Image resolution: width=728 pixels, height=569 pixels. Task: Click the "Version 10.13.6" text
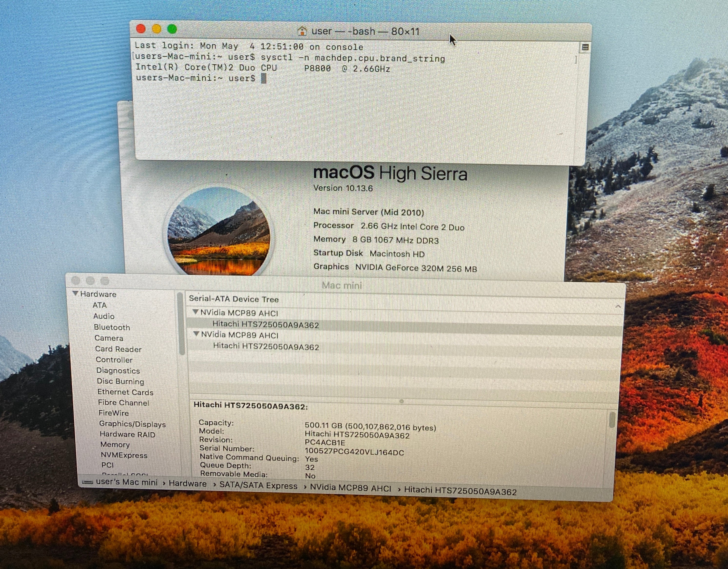click(x=343, y=188)
